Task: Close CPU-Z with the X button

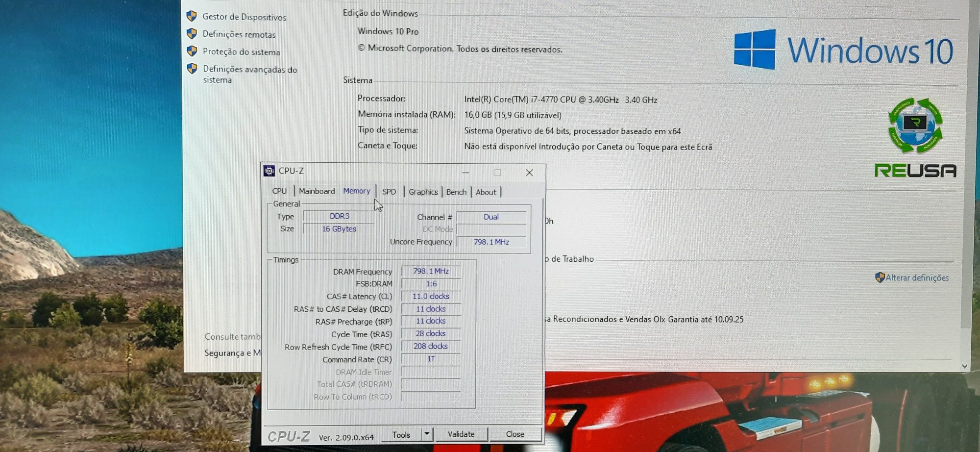Action: [529, 173]
